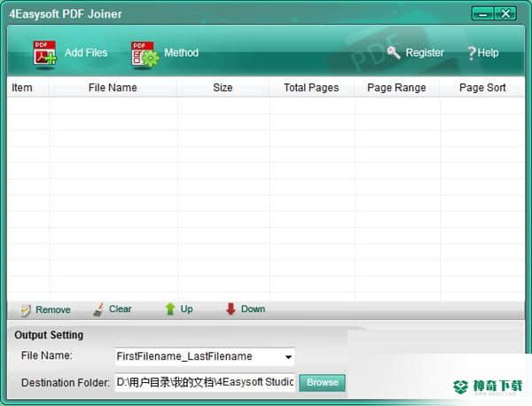Click the Add Files PDF icon
Viewport: 532px width, 406px height.
[x=45, y=53]
